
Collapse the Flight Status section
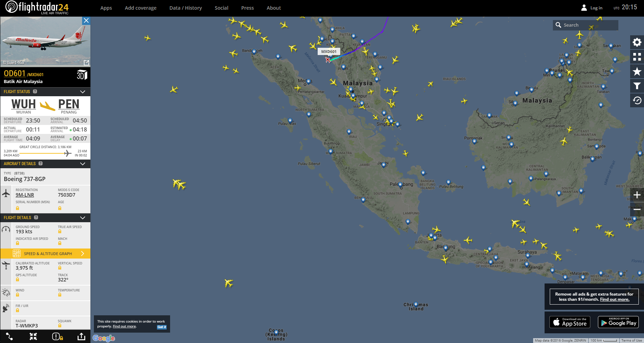point(82,92)
